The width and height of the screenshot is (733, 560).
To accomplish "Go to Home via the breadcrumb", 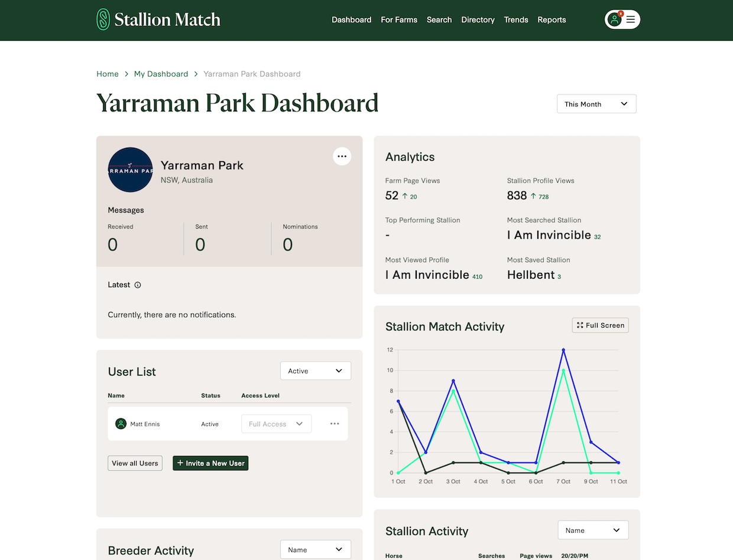I will 108,74.
